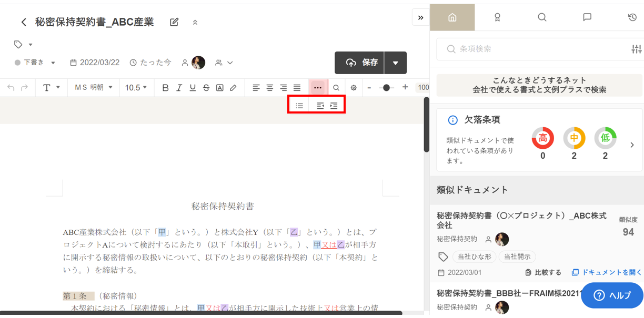Image resolution: width=644 pixels, height=318 pixels.
Task: Expand the 下書き status dropdown
Action: [x=35, y=63]
